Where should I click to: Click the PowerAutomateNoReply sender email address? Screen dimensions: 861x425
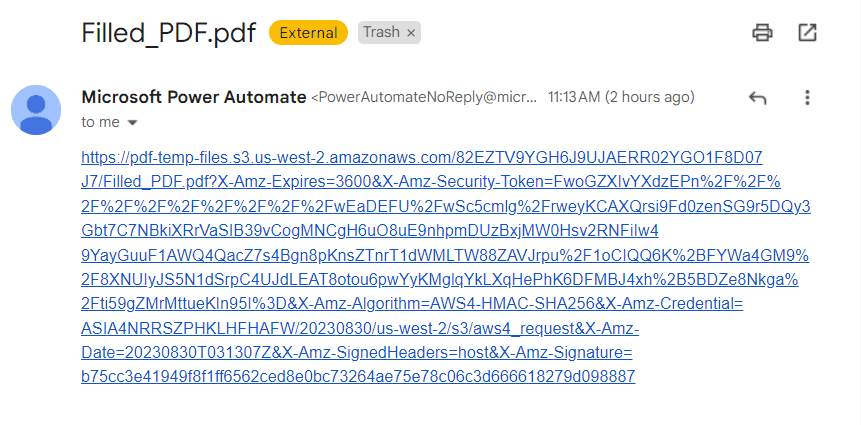[424, 98]
